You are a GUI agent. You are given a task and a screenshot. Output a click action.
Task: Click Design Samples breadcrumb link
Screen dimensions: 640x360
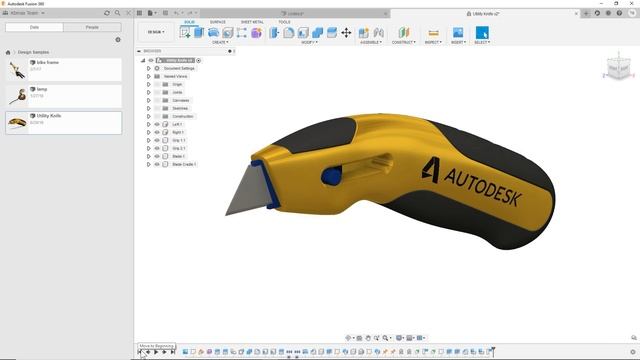click(33, 52)
